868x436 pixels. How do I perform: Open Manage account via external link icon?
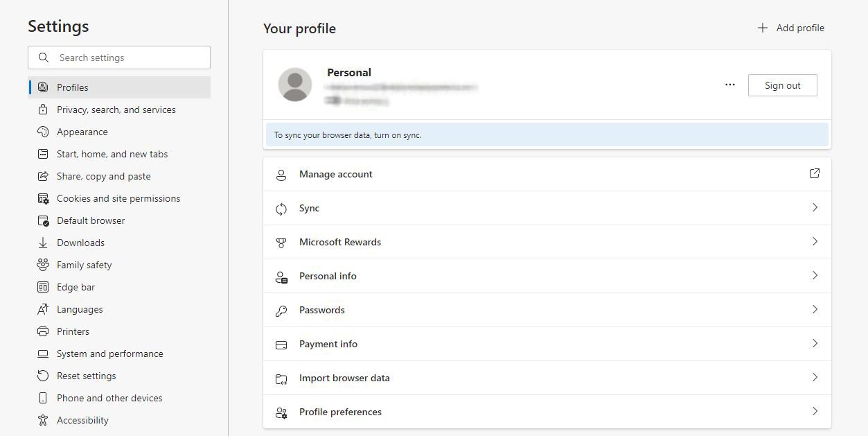(x=815, y=173)
